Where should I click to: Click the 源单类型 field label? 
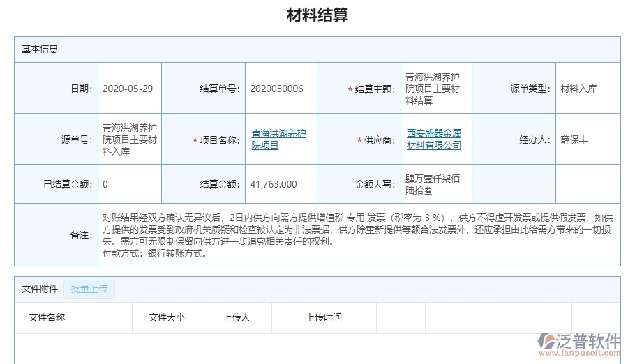point(530,89)
